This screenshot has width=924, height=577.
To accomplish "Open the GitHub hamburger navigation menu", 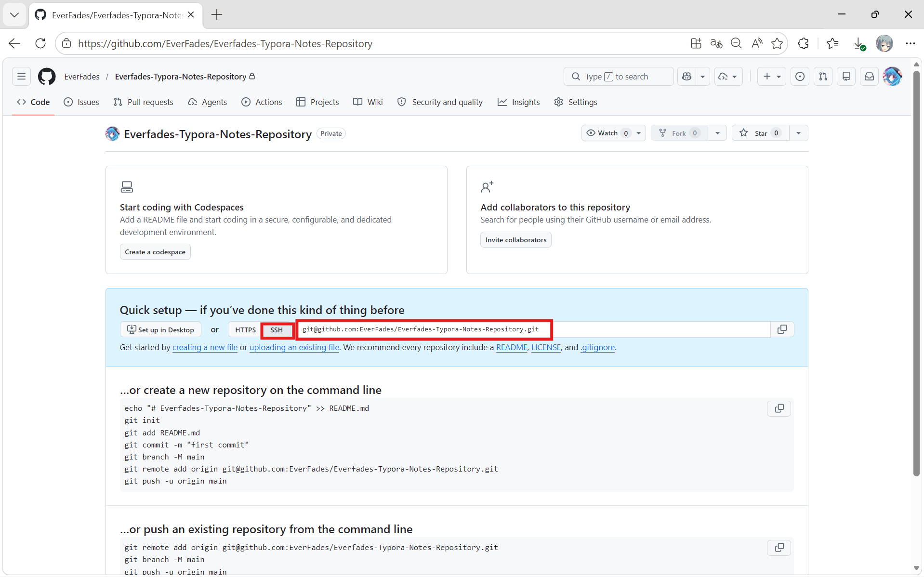I will point(21,76).
